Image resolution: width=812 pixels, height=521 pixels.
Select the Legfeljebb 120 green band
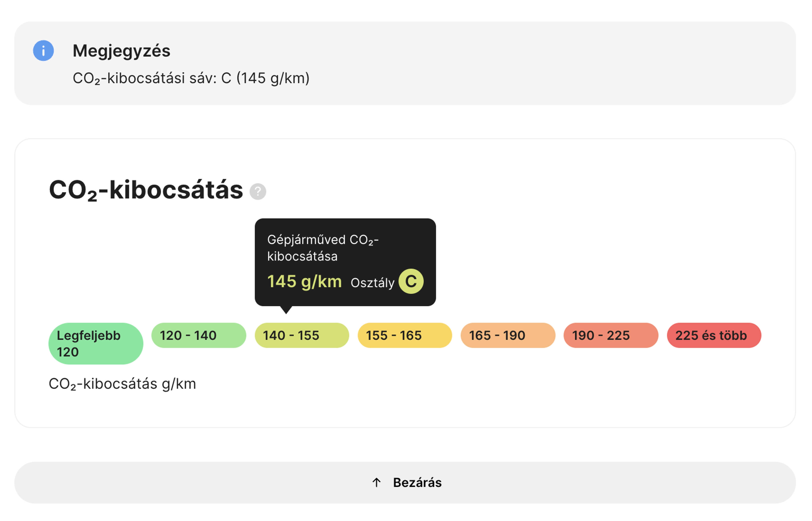(x=96, y=344)
